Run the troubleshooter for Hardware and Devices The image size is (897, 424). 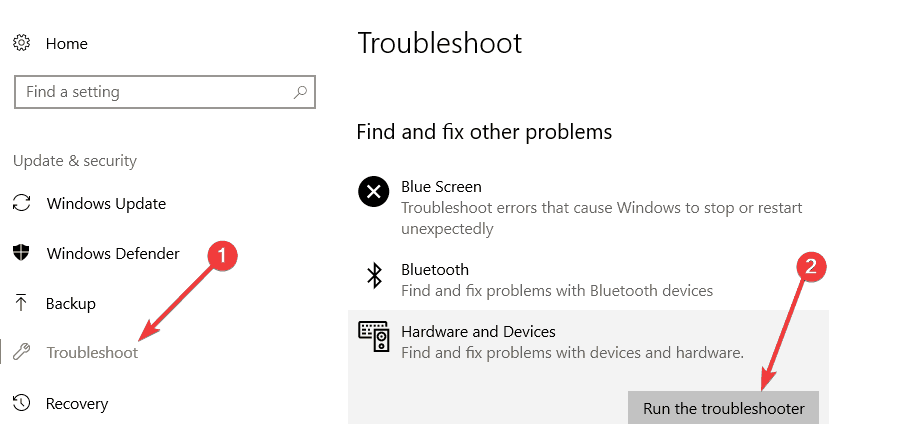click(x=724, y=408)
